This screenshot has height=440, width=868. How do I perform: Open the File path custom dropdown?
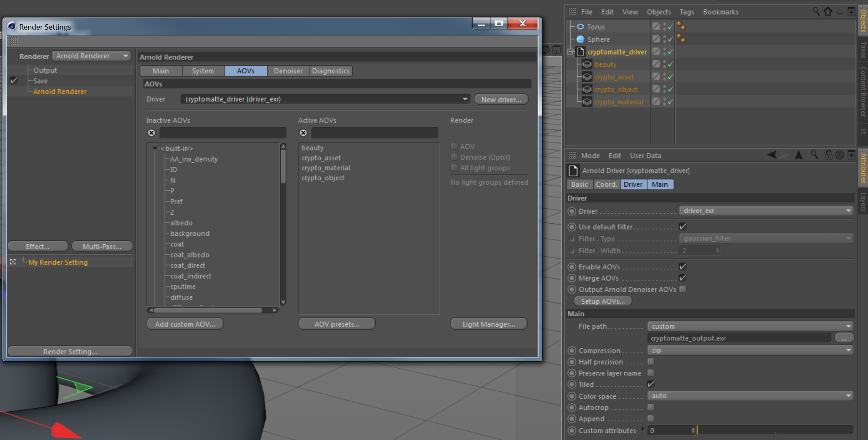751,326
